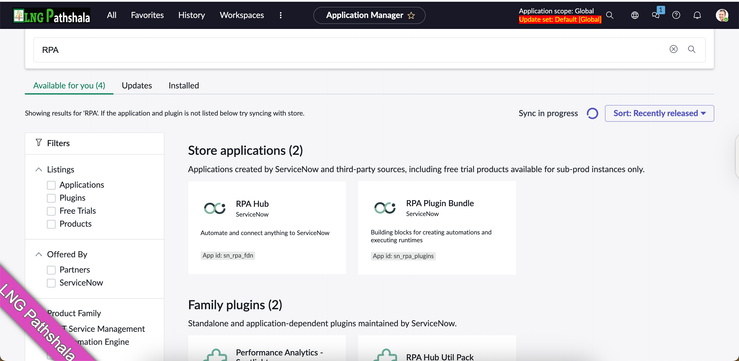The width and height of the screenshot is (739, 361).
Task: Click the RPA Hub logo icon
Action: [215, 208]
